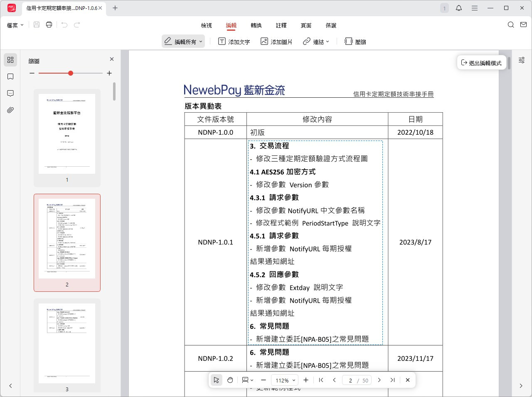Close the current document tab
The image size is (532, 397).
(x=100, y=8)
